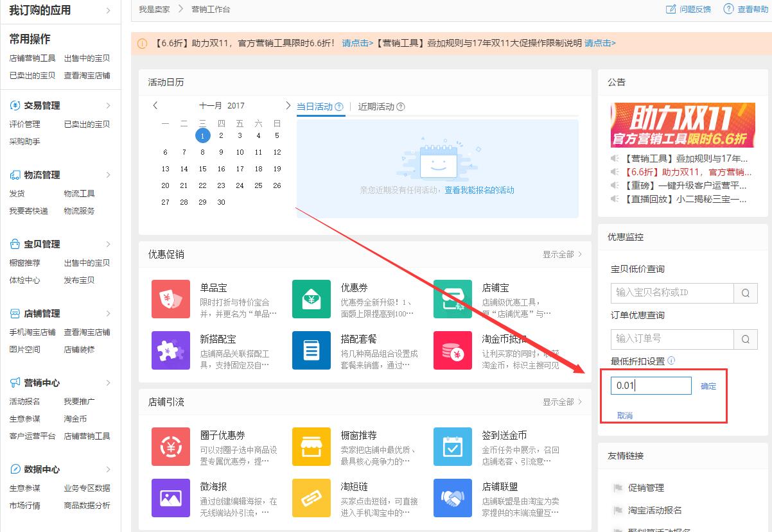Open the 淘短链 link icon
Image resolution: width=772 pixels, height=532 pixels.
pyautogui.click(x=311, y=498)
